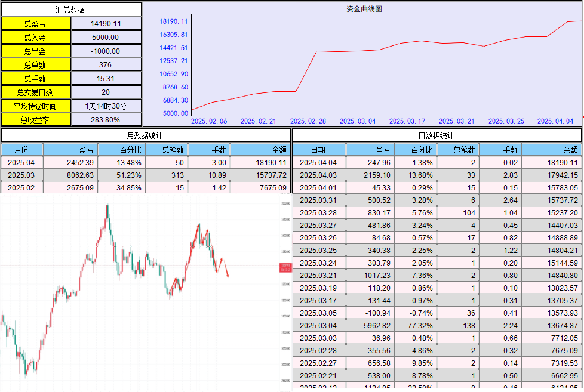Click 百分比 header in monthly table
This screenshot has width=584, height=392.
pyautogui.click(x=122, y=150)
